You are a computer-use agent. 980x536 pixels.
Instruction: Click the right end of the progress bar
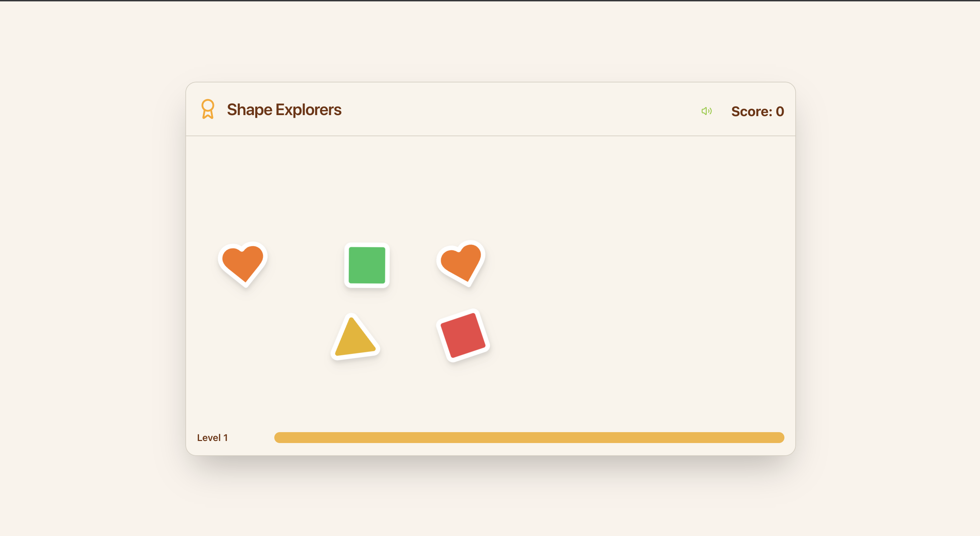(x=779, y=438)
